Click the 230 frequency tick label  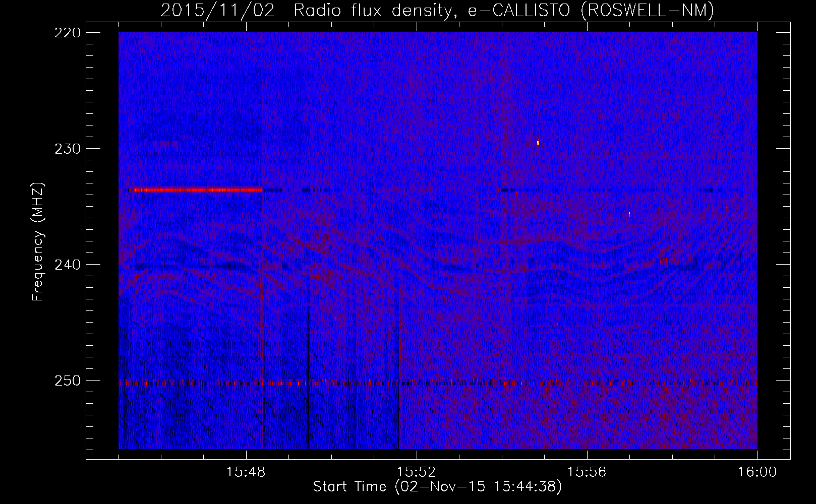pos(67,149)
